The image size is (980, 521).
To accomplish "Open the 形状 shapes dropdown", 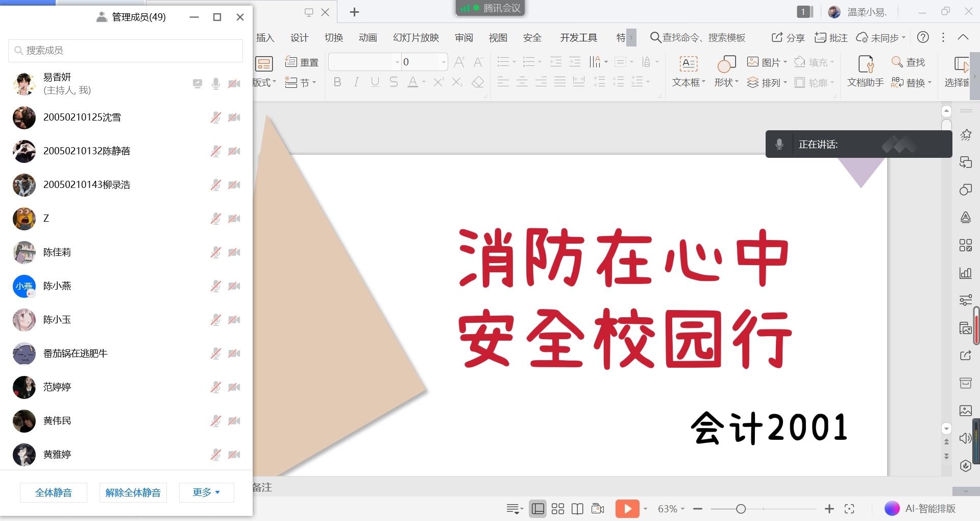I will [x=726, y=83].
